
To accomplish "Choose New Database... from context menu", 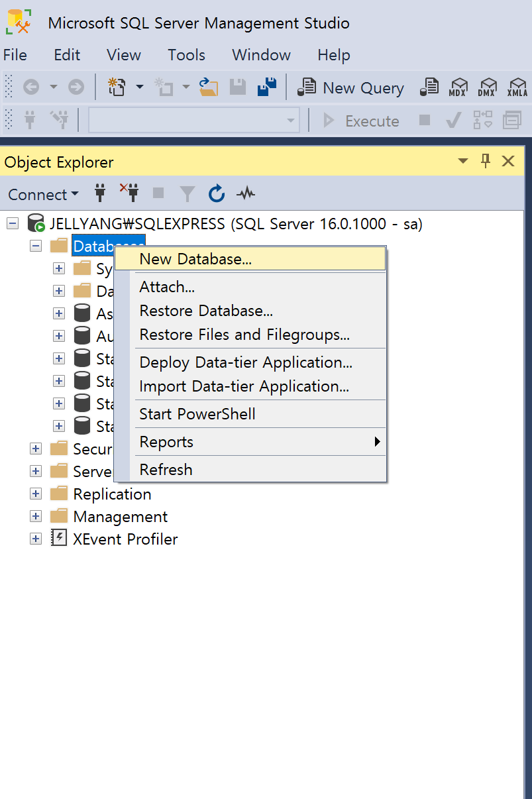I will pyautogui.click(x=250, y=259).
